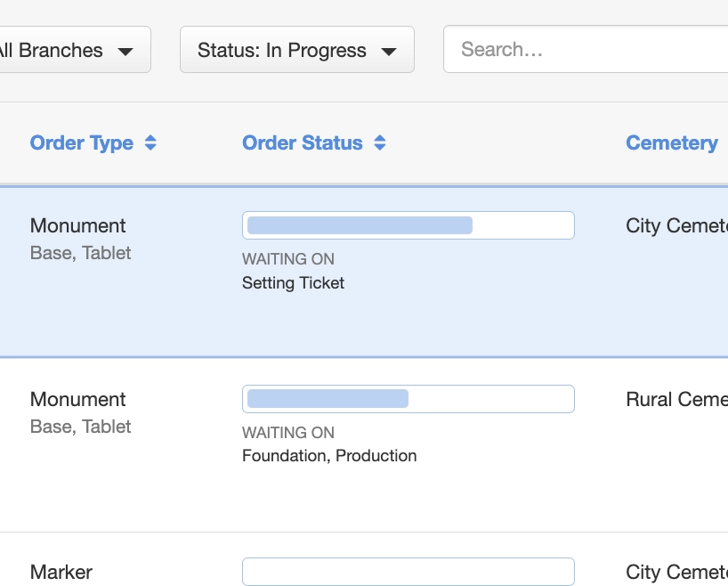Click the first order's progress bar
Screen dimensions: 728x586
tap(408, 225)
